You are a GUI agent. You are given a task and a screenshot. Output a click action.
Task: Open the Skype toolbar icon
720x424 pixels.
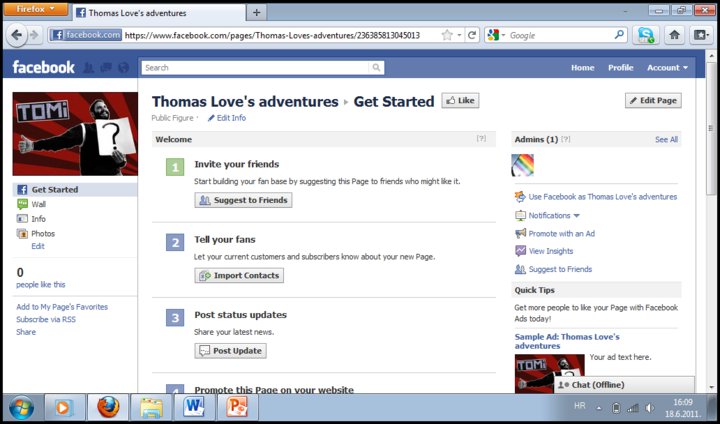645,35
